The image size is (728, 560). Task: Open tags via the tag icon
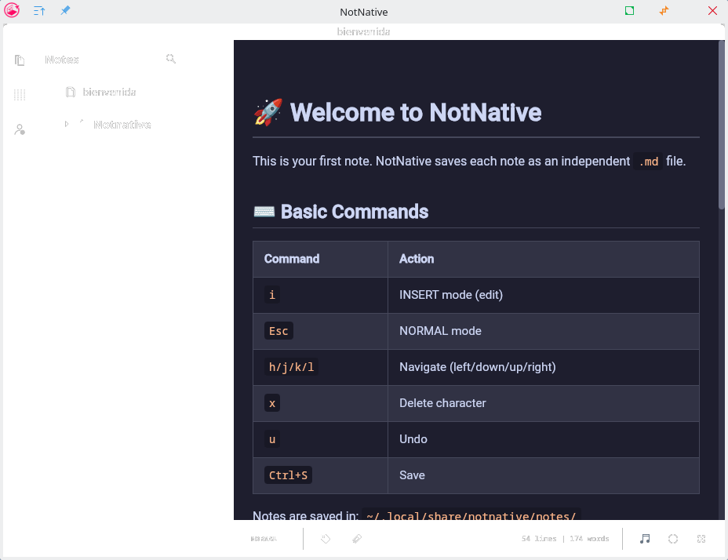click(x=325, y=539)
